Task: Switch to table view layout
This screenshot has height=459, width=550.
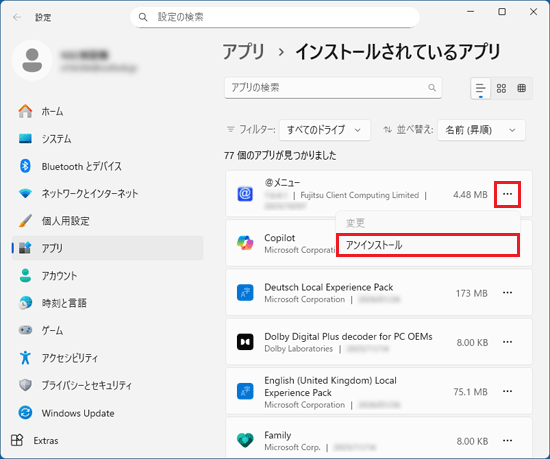Action: (522, 88)
